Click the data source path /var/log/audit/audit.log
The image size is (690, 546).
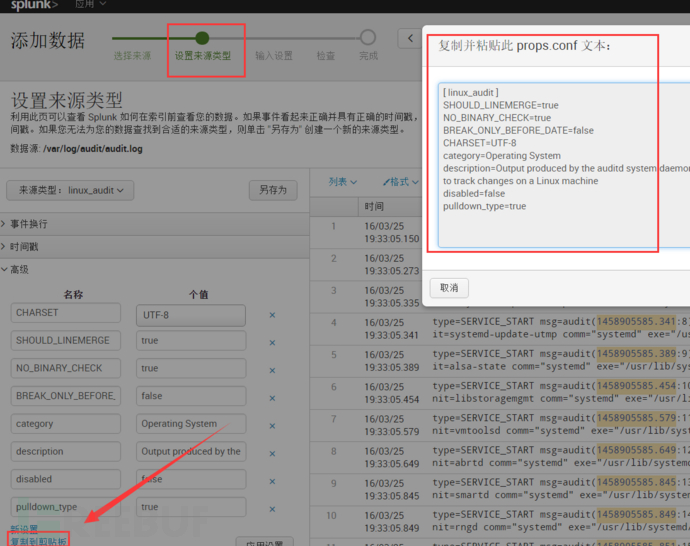(x=93, y=149)
